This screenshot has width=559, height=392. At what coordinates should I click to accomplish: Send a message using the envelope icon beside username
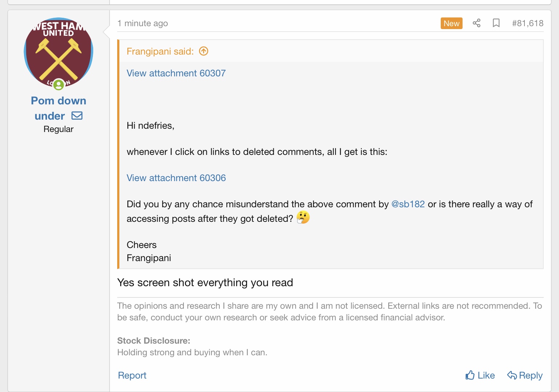[77, 116]
